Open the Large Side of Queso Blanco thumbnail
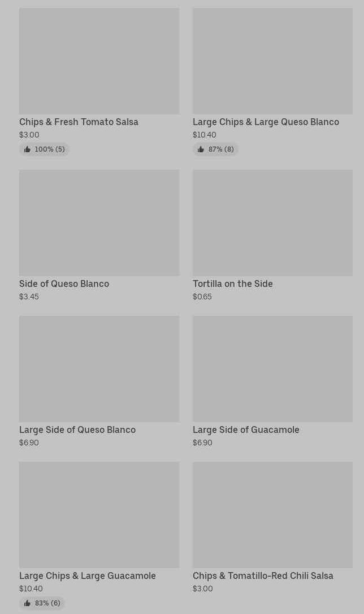364x614 pixels. pyautogui.click(x=99, y=369)
